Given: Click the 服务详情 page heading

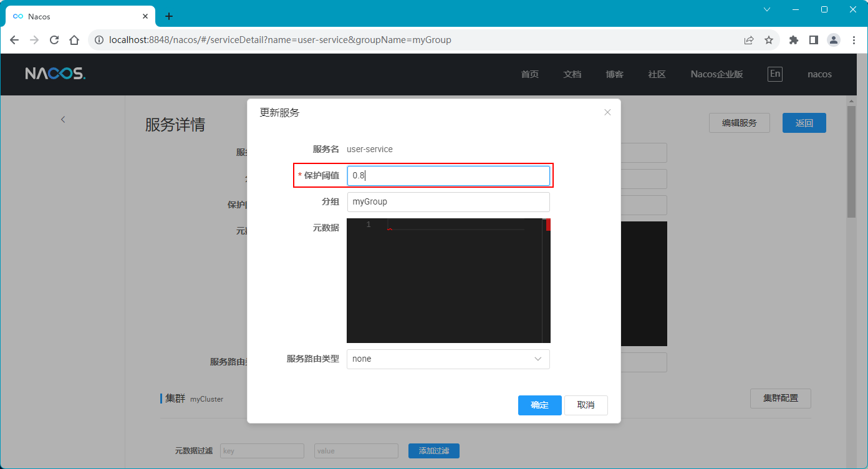Looking at the screenshot, I should pyautogui.click(x=175, y=125).
